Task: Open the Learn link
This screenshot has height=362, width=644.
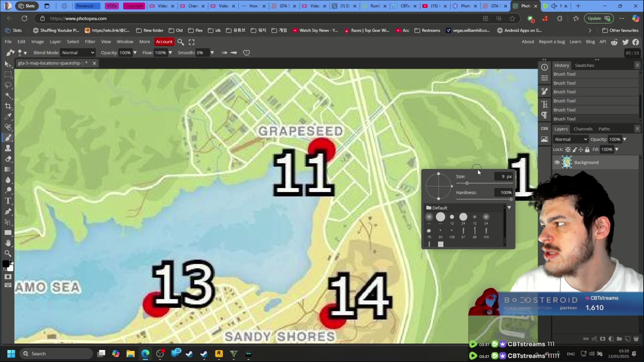Action: pyautogui.click(x=575, y=42)
